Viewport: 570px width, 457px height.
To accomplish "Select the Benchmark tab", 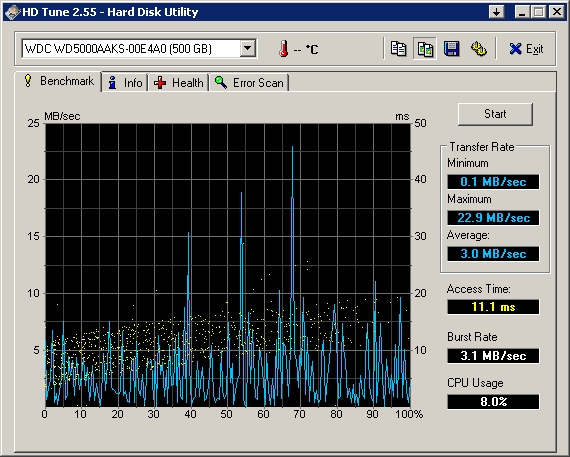I will tap(59, 81).
